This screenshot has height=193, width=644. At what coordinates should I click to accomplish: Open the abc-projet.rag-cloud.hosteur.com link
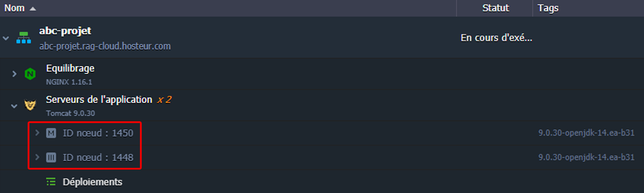105,46
